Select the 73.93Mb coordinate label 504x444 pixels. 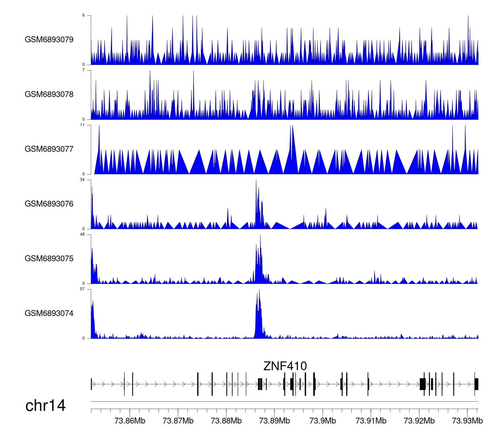[467, 421]
